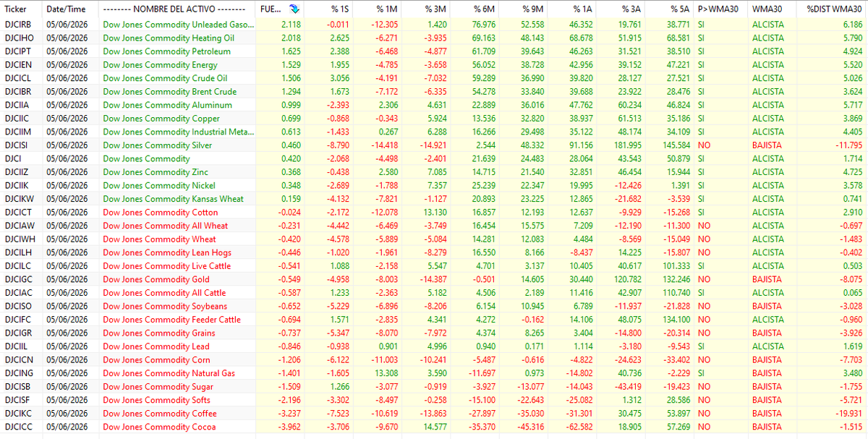Sort by the % 1M column header
This screenshot has width=868, height=439.
point(387,9)
